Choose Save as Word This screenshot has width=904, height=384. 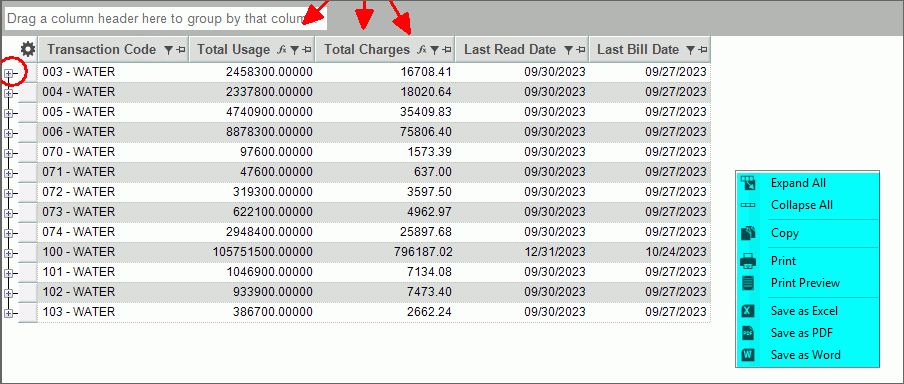tap(807, 355)
